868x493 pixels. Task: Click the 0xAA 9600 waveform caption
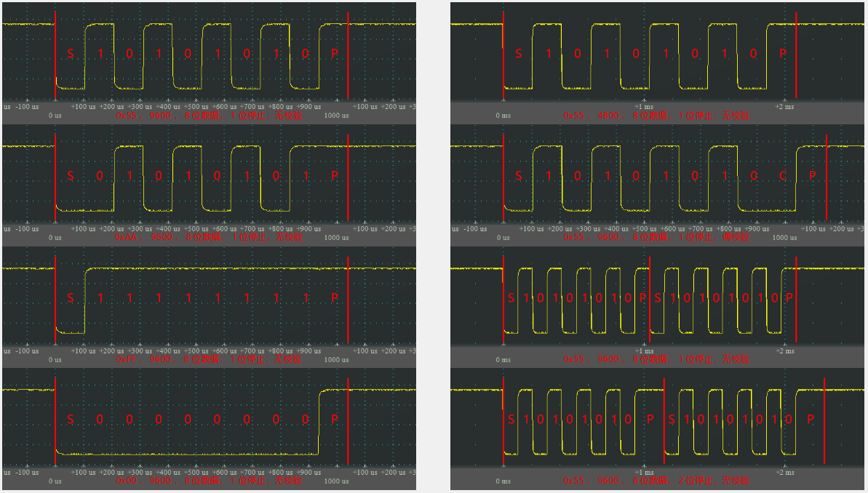click(209, 237)
